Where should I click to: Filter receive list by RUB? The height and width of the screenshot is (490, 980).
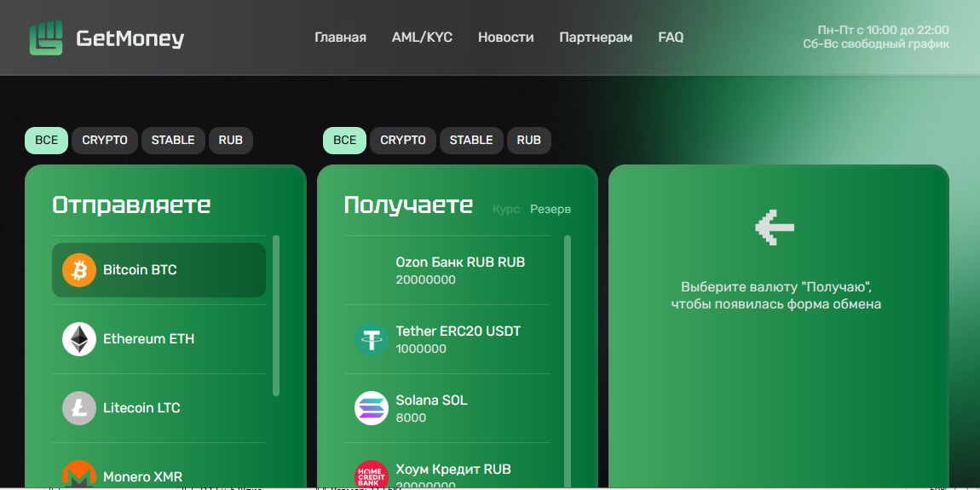click(x=528, y=140)
